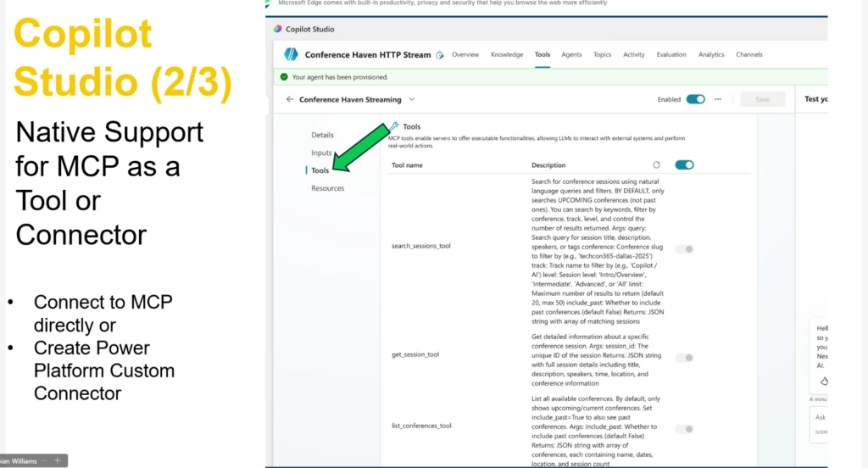This screenshot has height=468, width=868.
Task: Click the list_conferences_tool description text
Action: pos(596,431)
